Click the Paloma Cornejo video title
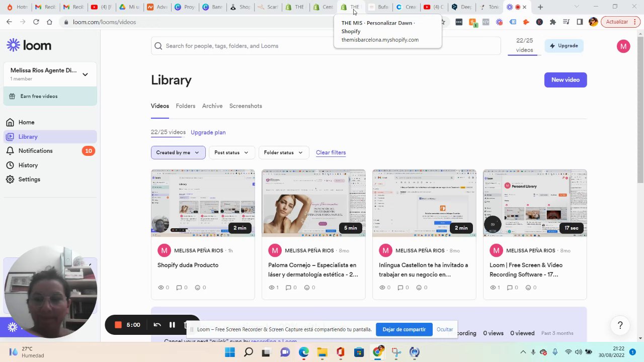644x362 pixels. pos(313,269)
